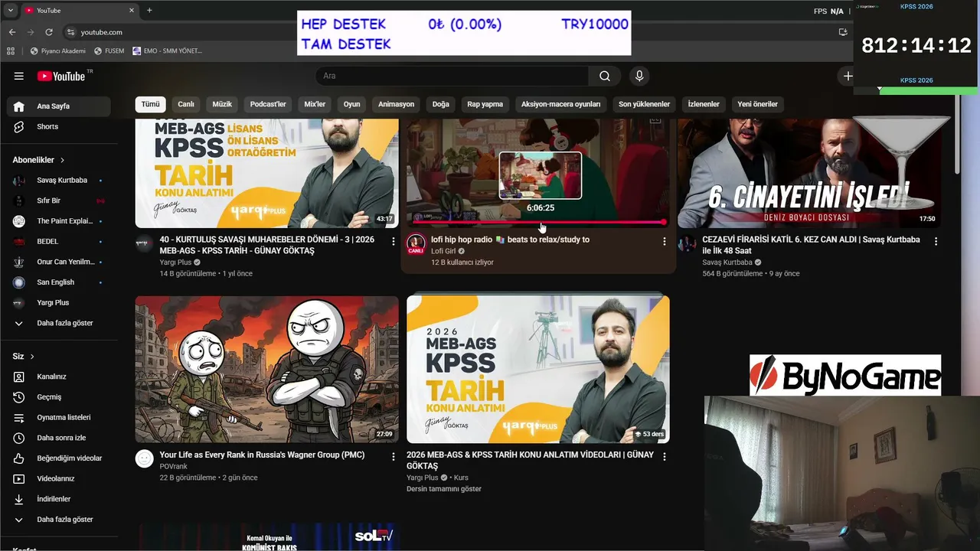The image size is (980, 551).
Task: Select the Son yüklenenler chip
Action: click(644, 104)
